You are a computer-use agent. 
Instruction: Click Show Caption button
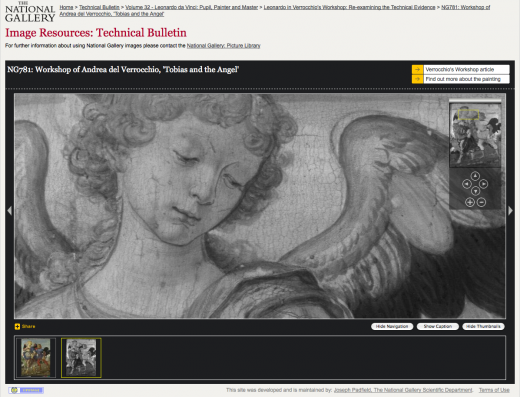click(x=438, y=326)
